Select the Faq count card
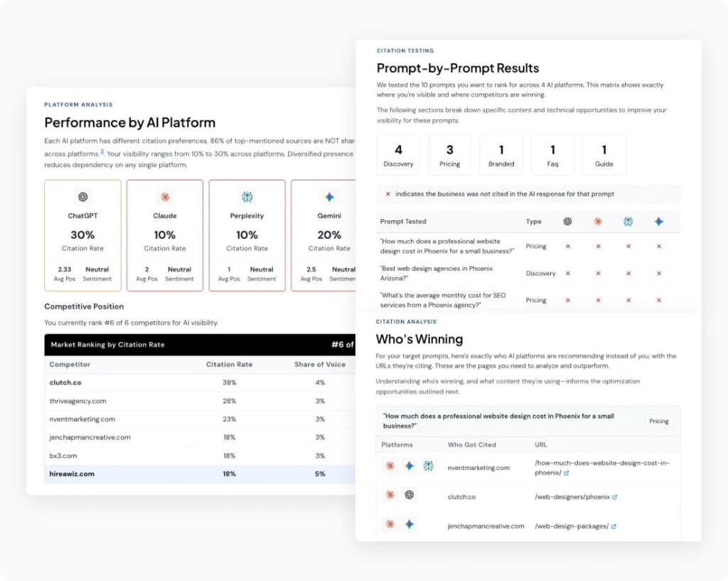Screen dimensions: 728x581 pos(552,155)
